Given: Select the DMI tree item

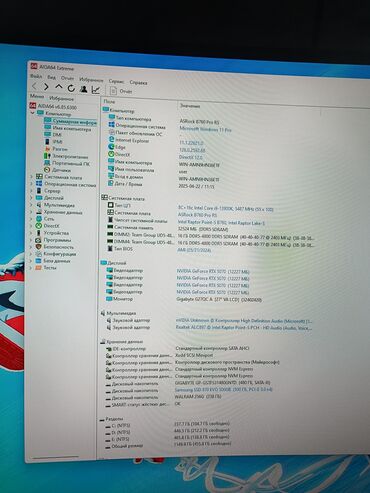Looking at the screenshot, I should 53,134.
